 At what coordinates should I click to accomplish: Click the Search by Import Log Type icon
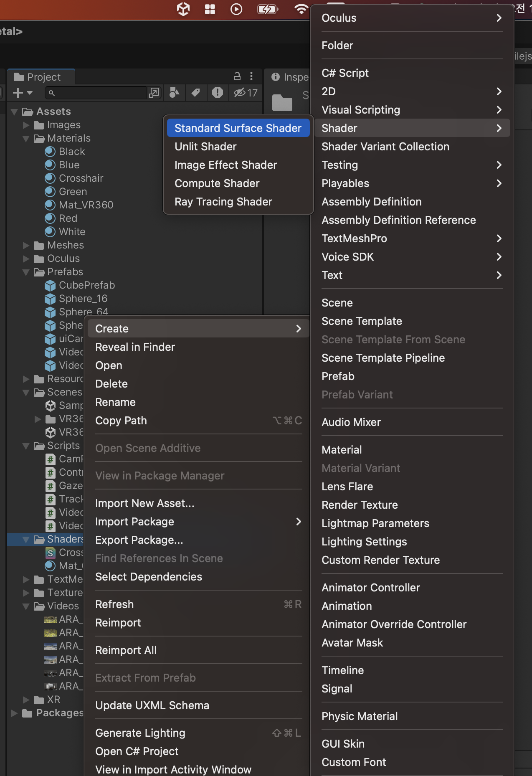coord(218,93)
